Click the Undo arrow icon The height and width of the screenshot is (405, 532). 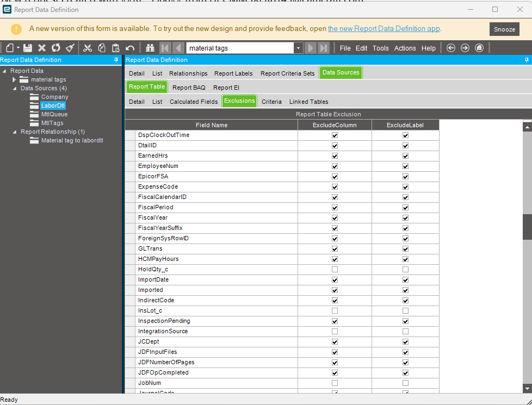[x=130, y=48]
